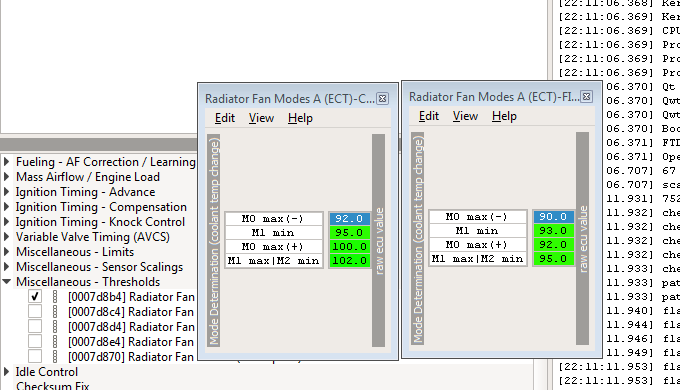Click table icon beside [0007d8c4] Radiator Fan
This screenshot has height=390, width=680.
(55, 311)
